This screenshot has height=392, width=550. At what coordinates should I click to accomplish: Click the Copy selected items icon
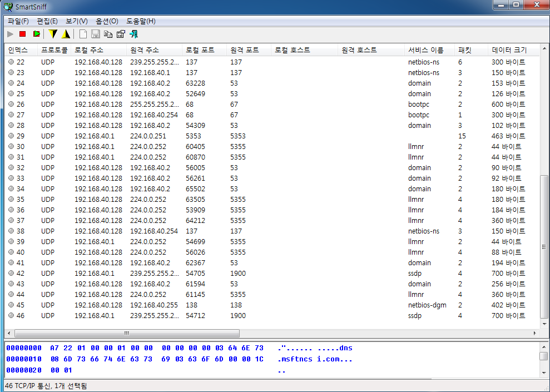[x=108, y=34]
